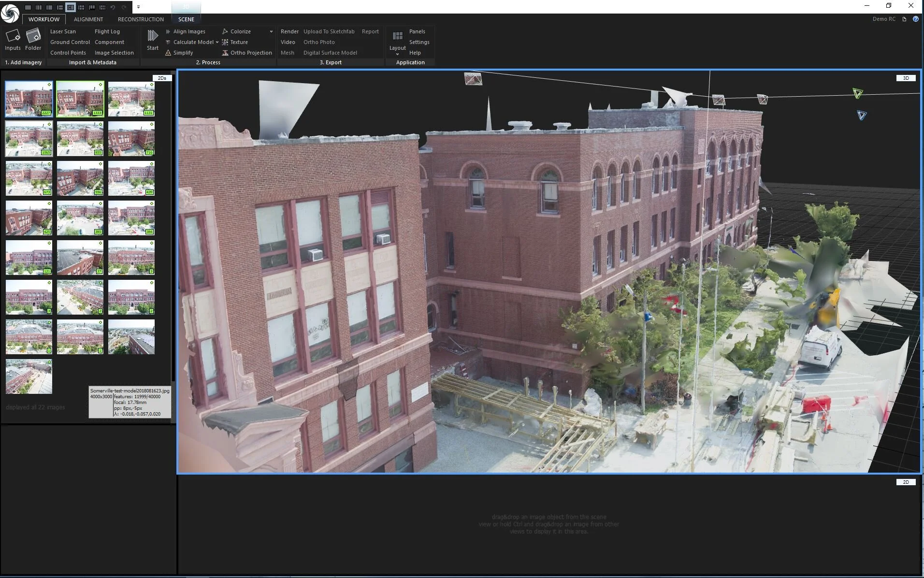
Task: Click the Simplify triangle tool
Action: (179, 53)
